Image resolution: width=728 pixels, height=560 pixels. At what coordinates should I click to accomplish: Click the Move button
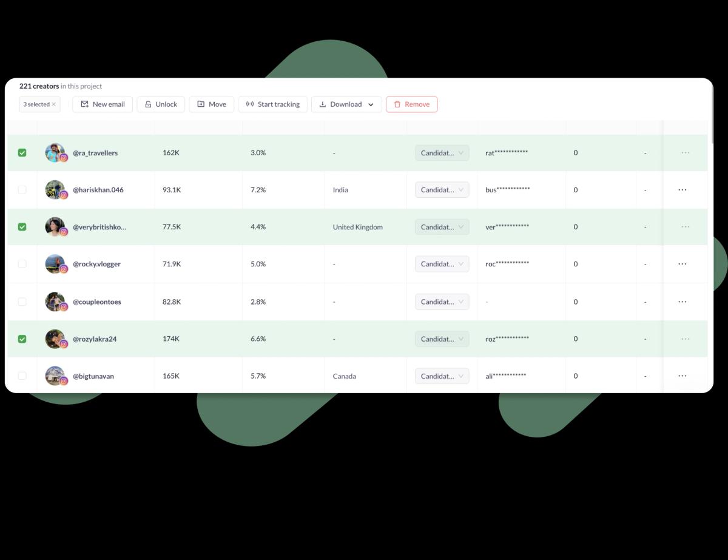211,104
